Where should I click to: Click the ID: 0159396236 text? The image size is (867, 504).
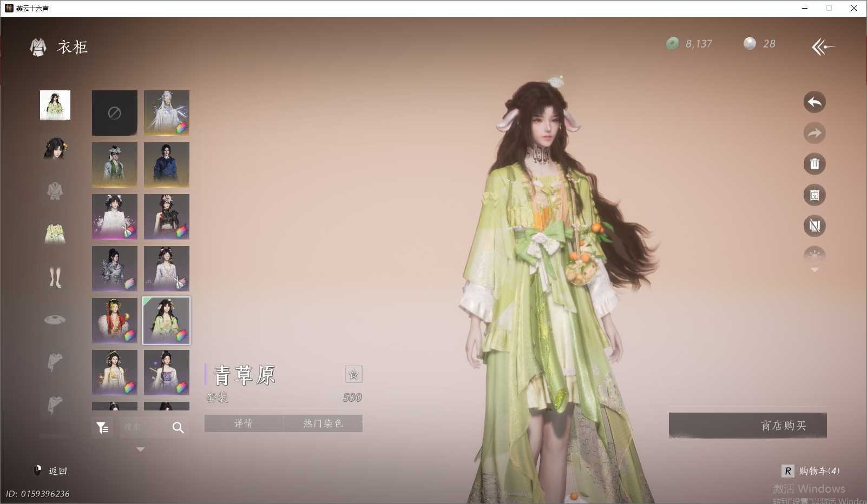pos(38,494)
